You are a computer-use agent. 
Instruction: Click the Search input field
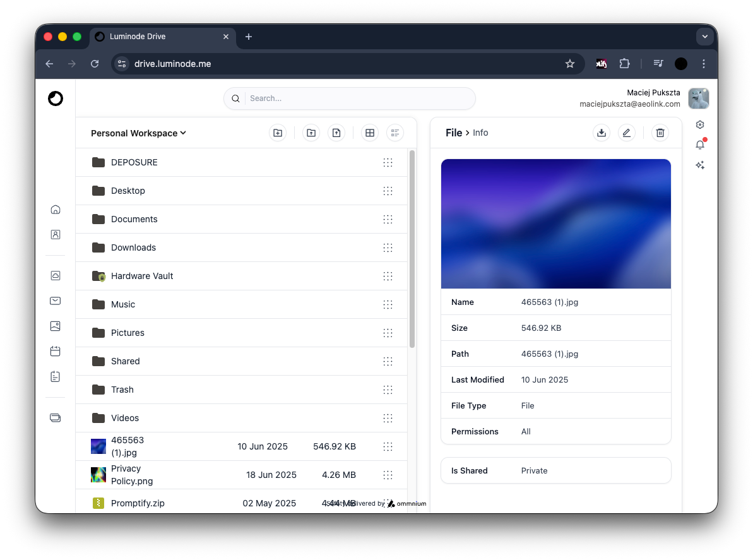[357, 98]
